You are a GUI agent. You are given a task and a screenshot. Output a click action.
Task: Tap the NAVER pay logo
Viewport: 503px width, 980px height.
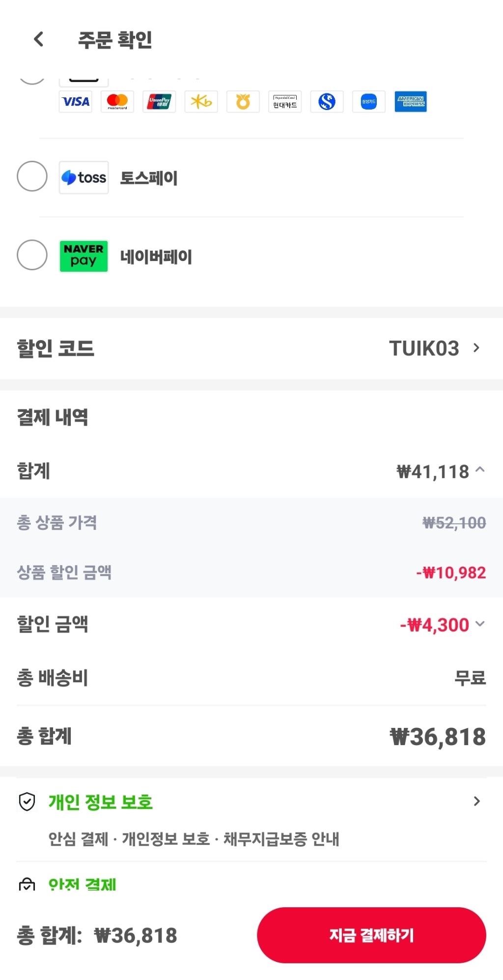(84, 256)
